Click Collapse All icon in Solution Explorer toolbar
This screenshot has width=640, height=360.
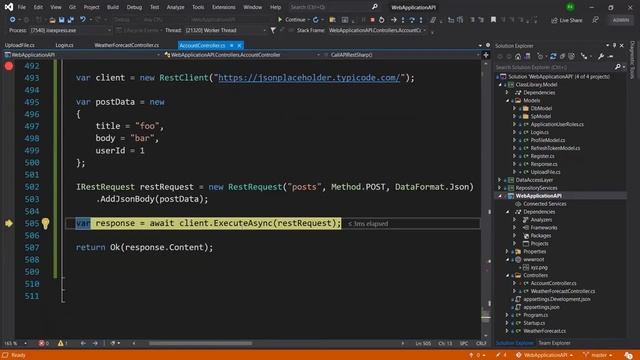(x=562, y=56)
